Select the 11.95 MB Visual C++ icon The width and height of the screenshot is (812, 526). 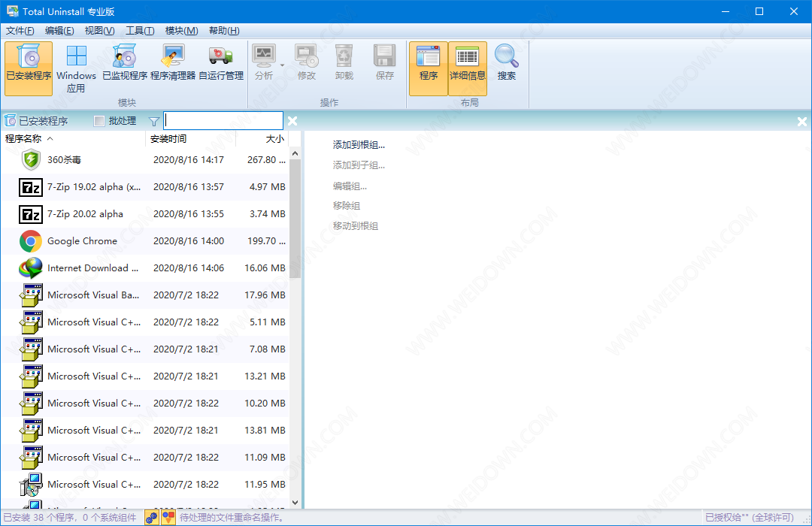31,485
